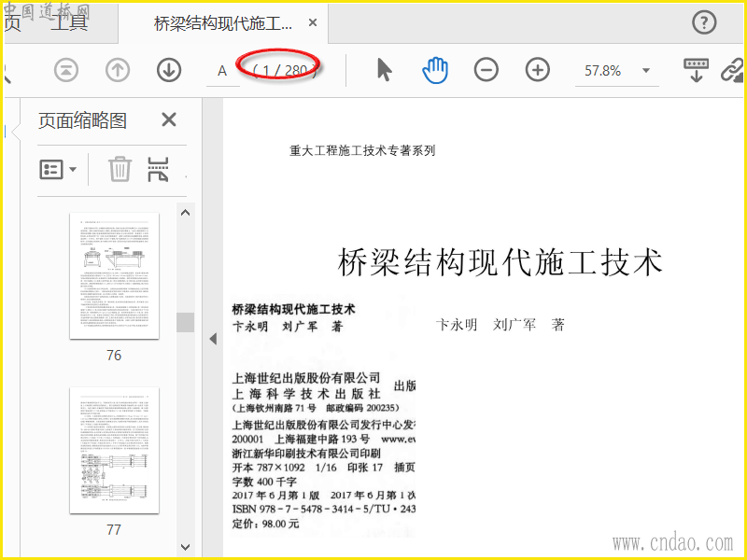747x560 pixels.
Task: Click the 上海科学技术出版社 publisher text
Action: (306, 394)
